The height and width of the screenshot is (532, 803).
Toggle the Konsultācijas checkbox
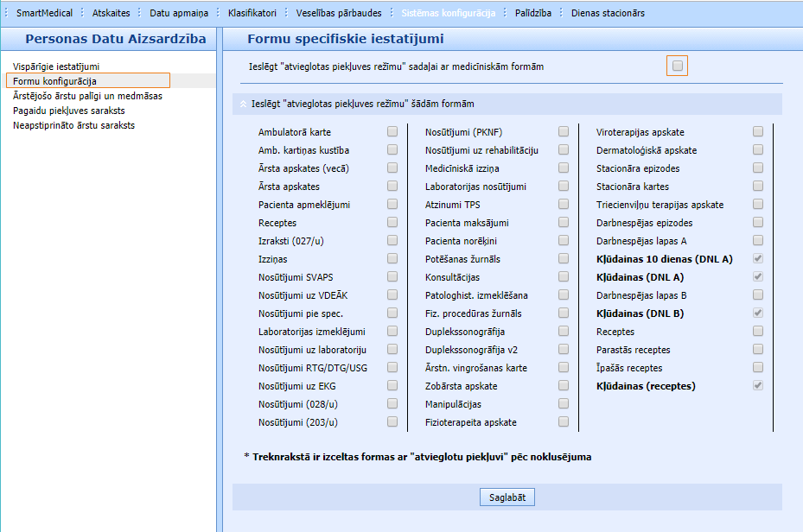click(x=564, y=277)
